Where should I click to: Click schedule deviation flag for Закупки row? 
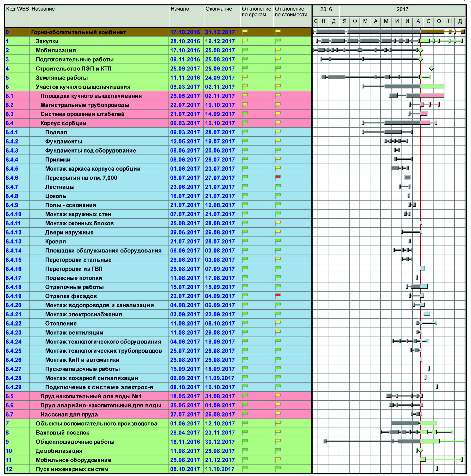click(x=245, y=41)
